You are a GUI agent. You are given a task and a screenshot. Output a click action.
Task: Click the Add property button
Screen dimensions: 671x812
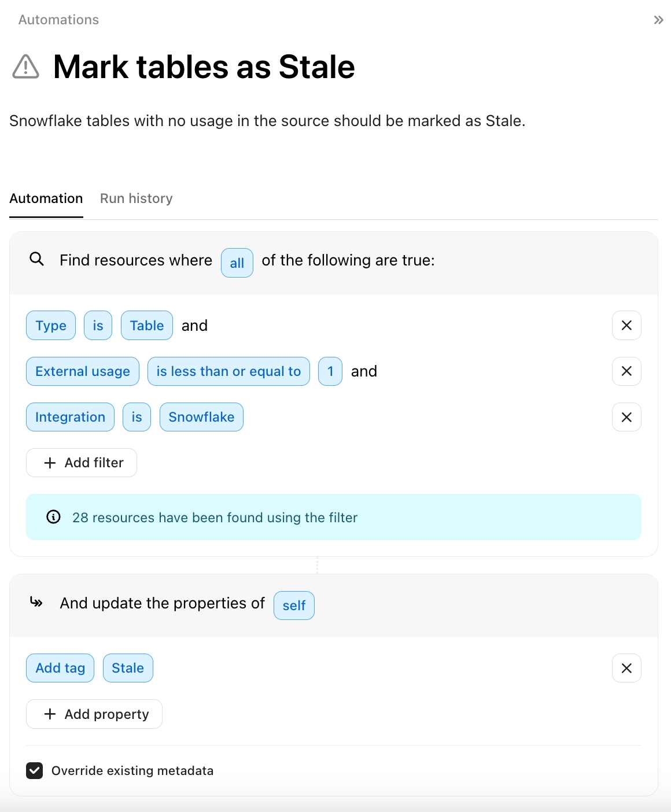click(94, 714)
